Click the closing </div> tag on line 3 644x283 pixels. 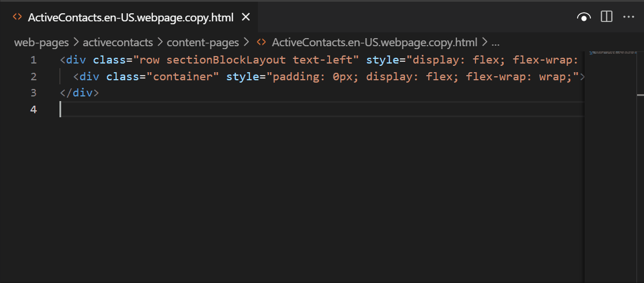coord(80,92)
